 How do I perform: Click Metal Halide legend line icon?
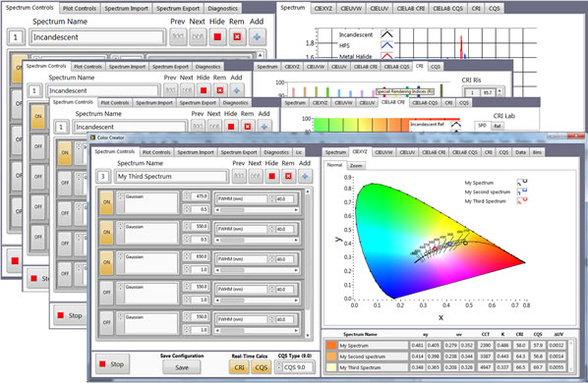pos(387,56)
